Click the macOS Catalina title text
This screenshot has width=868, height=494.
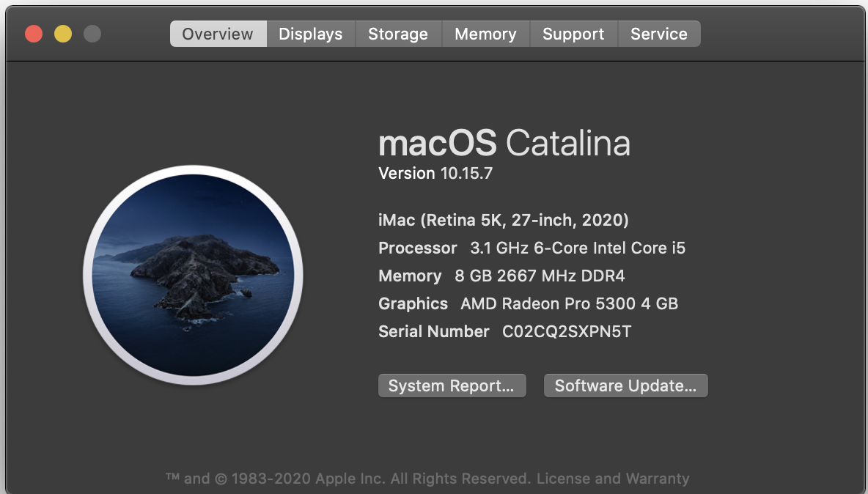click(x=504, y=143)
